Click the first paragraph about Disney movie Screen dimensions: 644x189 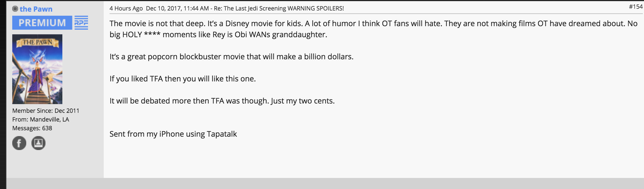[374, 29]
